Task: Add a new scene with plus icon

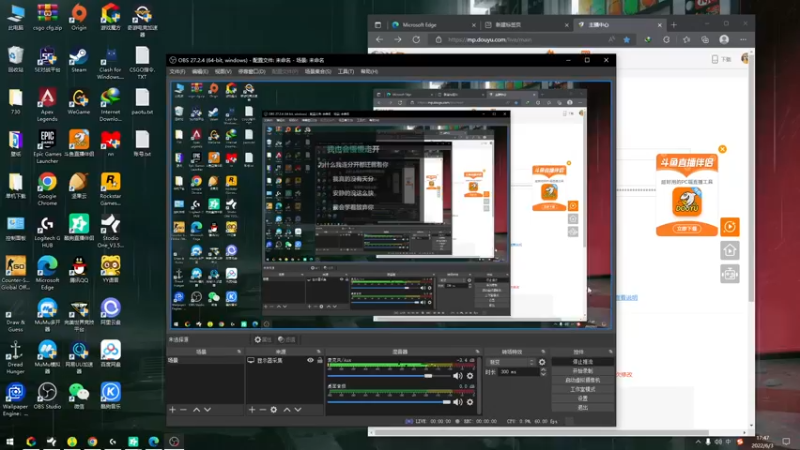Action: (x=172, y=409)
